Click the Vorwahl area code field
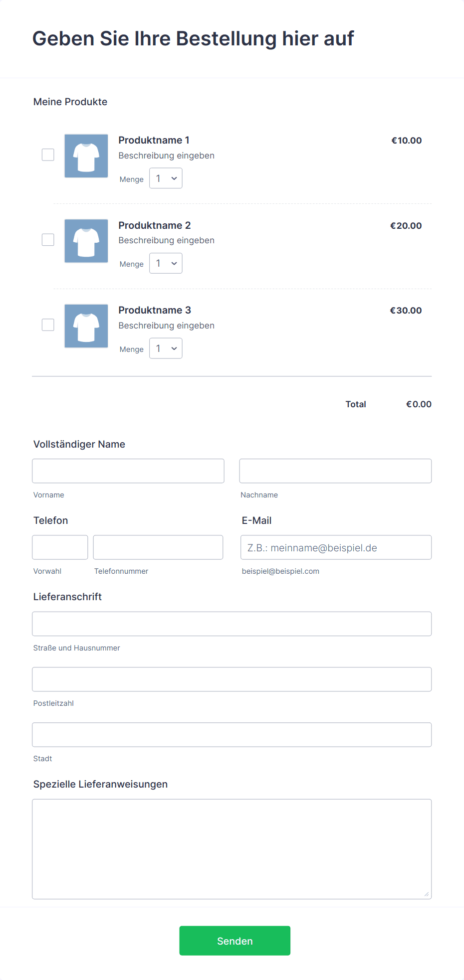 pos(60,547)
